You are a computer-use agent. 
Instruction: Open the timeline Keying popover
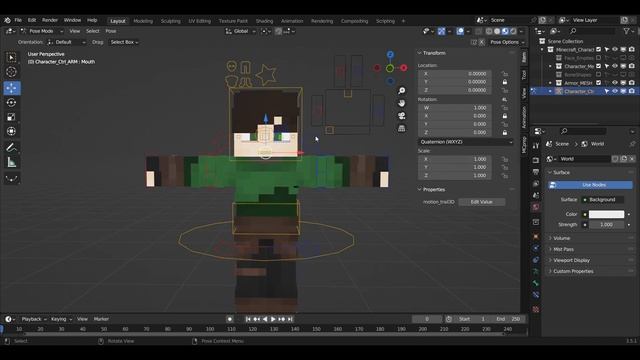[x=61, y=319]
